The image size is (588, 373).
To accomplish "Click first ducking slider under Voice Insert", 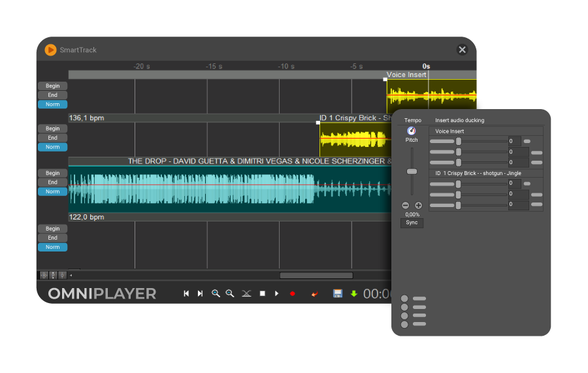I will tap(458, 141).
